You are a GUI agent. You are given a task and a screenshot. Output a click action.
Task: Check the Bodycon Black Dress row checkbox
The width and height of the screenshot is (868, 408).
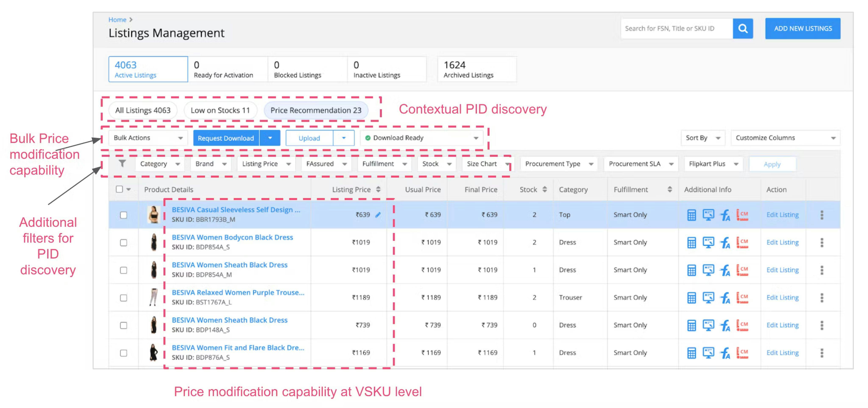click(x=124, y=243)
